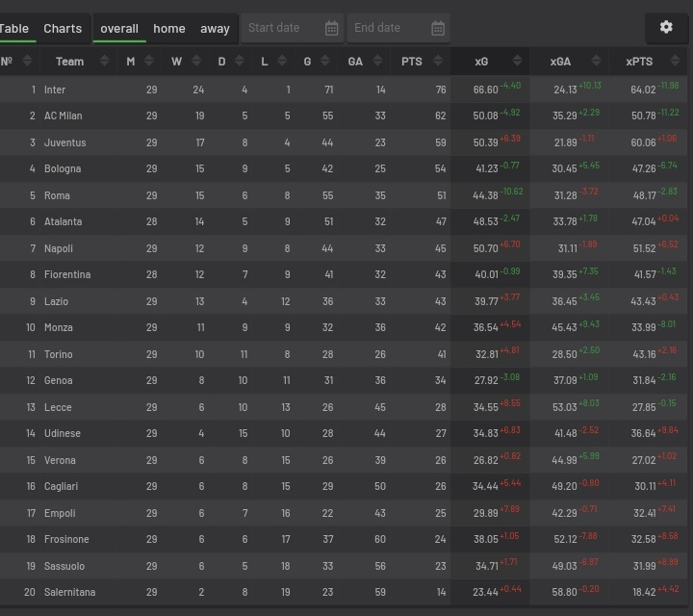Sort by Team column arrows
Screen dimensions: 693x616
tap(104, 61)
